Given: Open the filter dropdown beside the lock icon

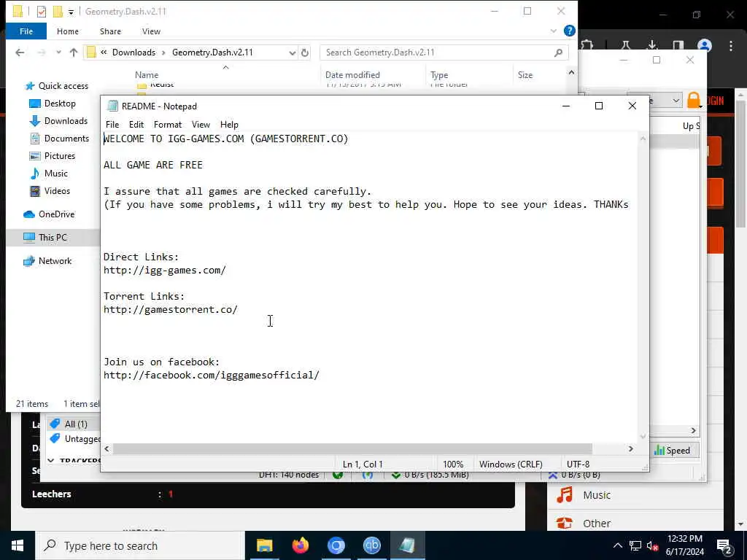Looking at the screenshot, I should (x=676, y=101).
